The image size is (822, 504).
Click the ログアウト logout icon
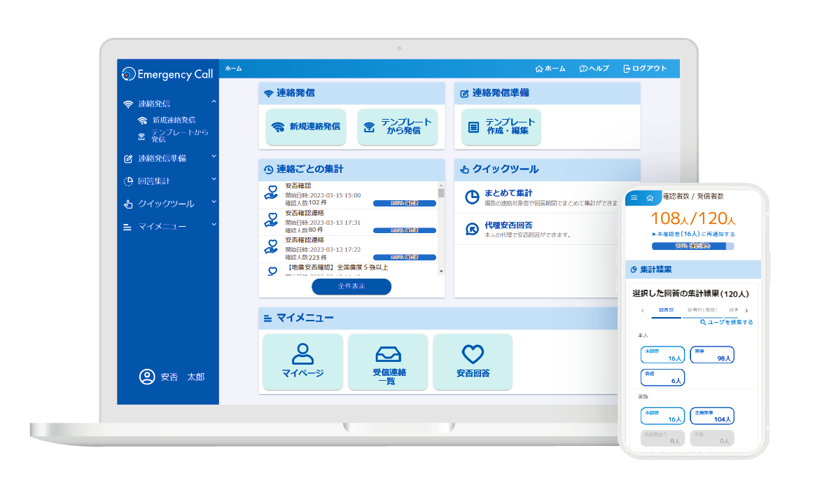(x=627, y=69)
